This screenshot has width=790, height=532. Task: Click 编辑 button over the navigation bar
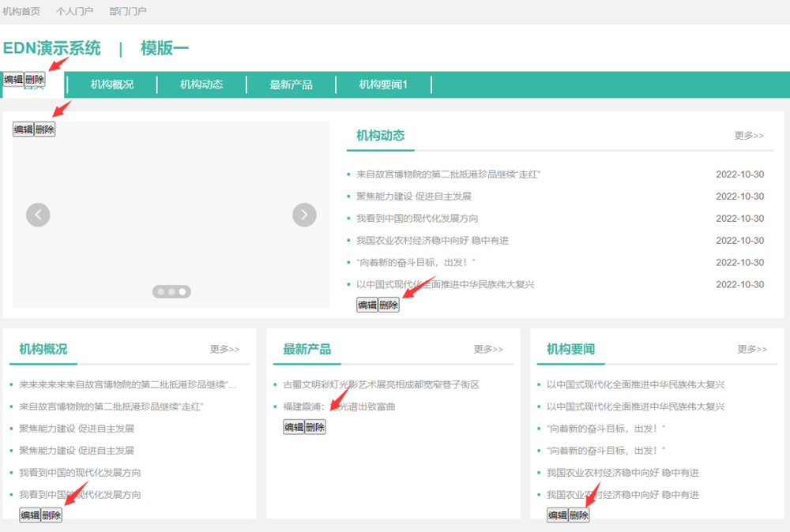click(13, 80)
